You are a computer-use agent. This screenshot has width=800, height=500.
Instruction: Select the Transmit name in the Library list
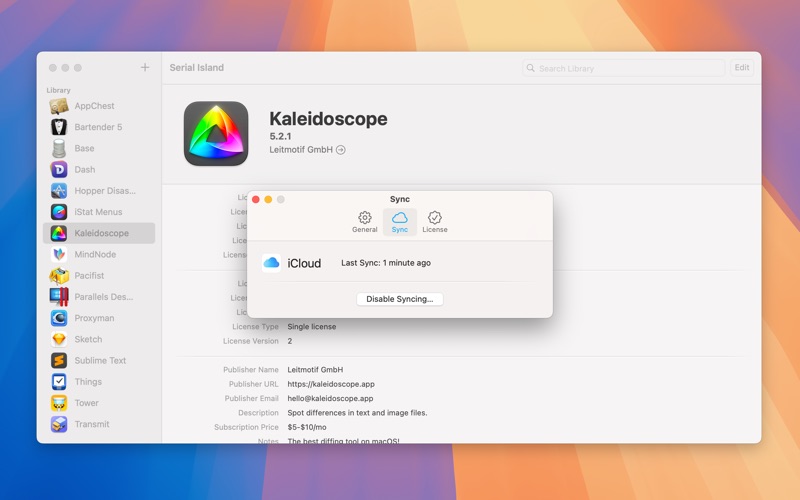coord(92,424)
